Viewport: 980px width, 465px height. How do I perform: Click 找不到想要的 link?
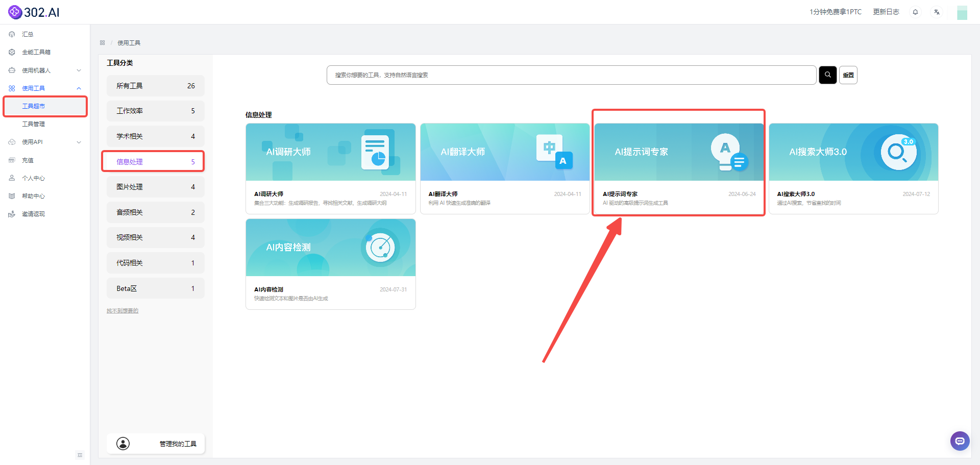[122, 310]
